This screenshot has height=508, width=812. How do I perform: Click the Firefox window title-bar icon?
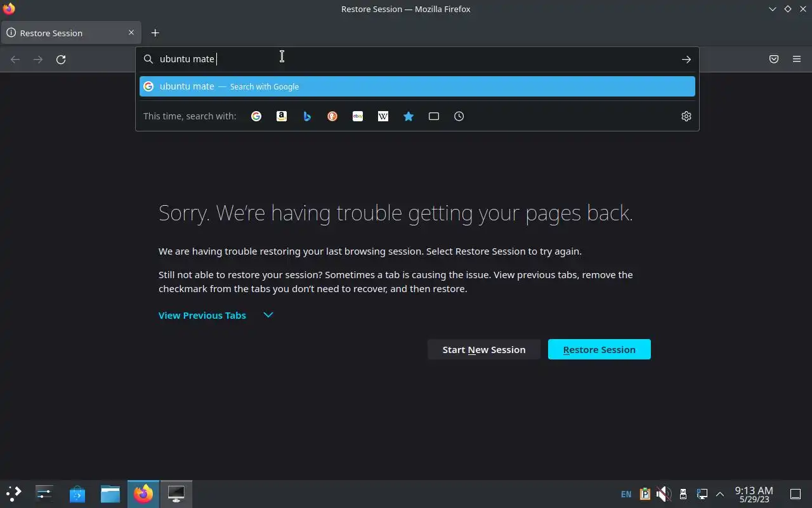[9, 9]
